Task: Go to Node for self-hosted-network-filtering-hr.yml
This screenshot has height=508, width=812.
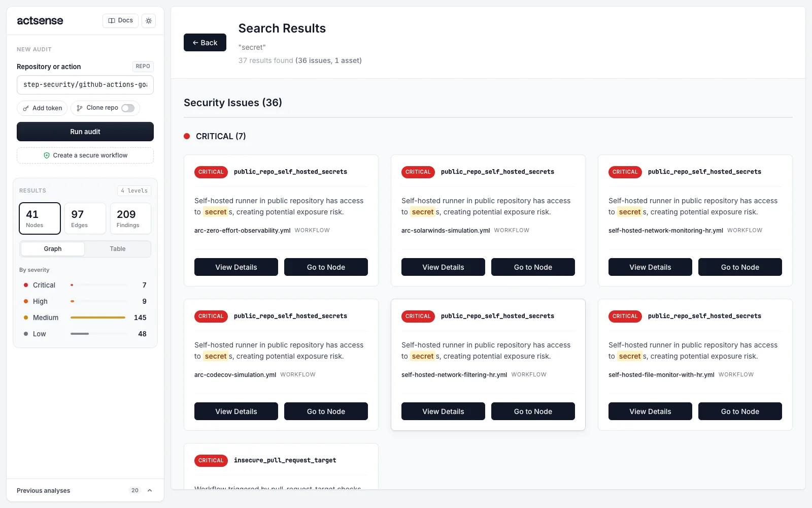Action: [x=533, y=411]
